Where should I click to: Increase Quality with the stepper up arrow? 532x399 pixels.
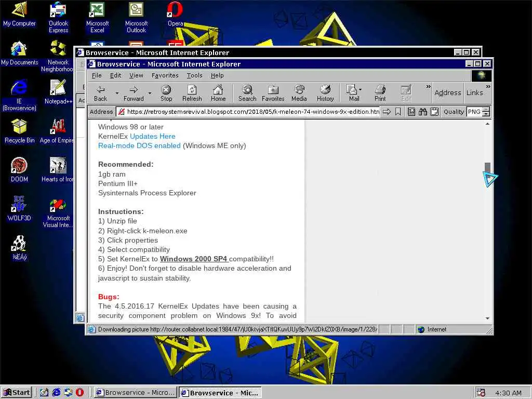pyautogui.click(x=486, y=109)
